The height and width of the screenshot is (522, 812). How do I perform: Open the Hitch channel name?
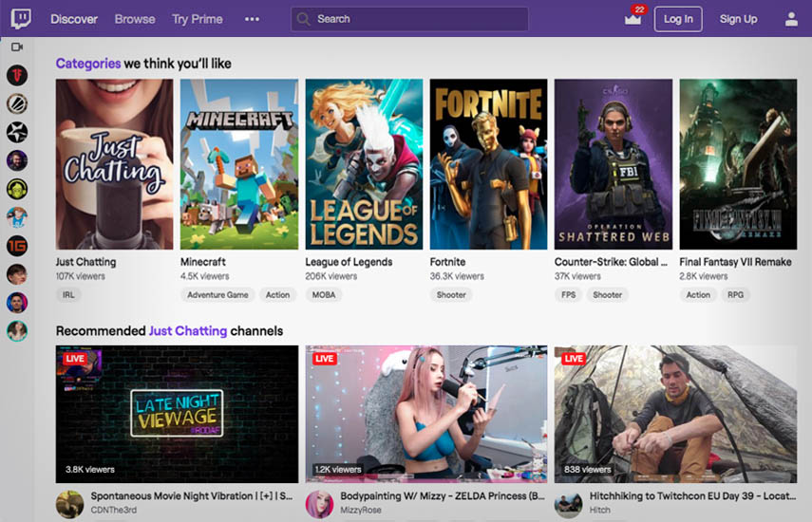(x=599, y=510)
